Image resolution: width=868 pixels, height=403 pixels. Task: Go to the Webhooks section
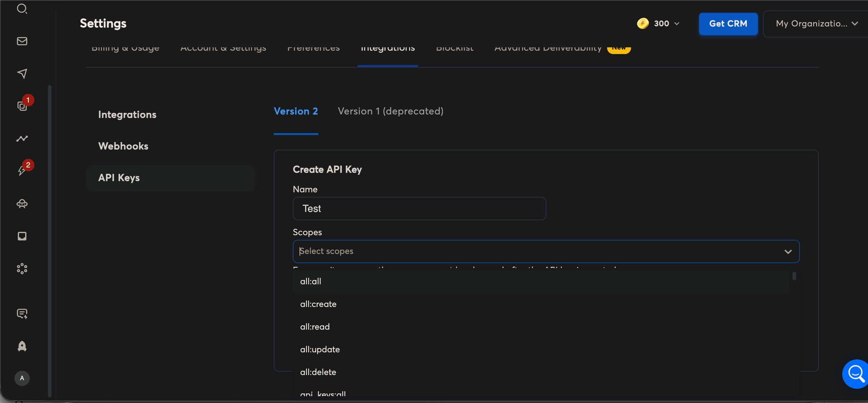tap(123, 146)
